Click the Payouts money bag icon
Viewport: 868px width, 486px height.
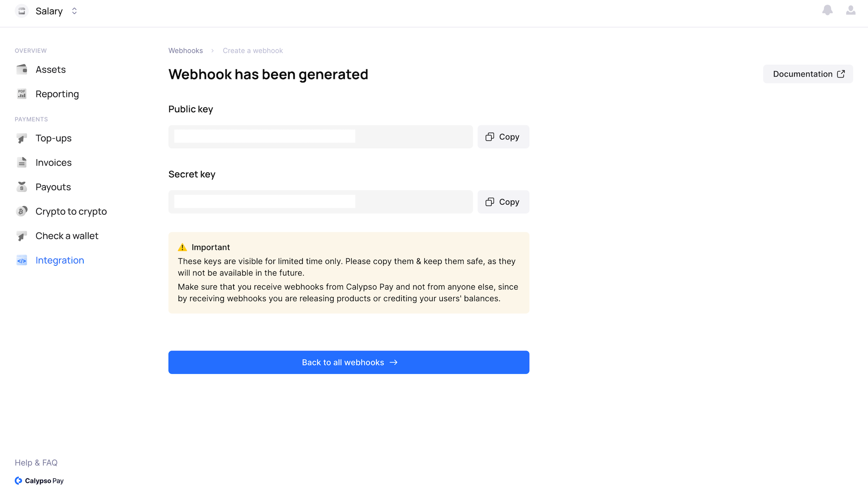(22, 187)
